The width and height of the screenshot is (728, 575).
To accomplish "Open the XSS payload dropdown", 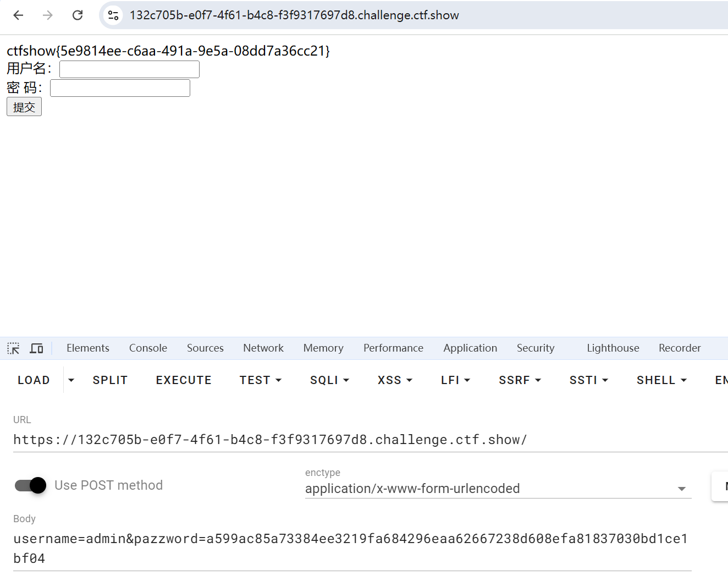I will [394, 380].
